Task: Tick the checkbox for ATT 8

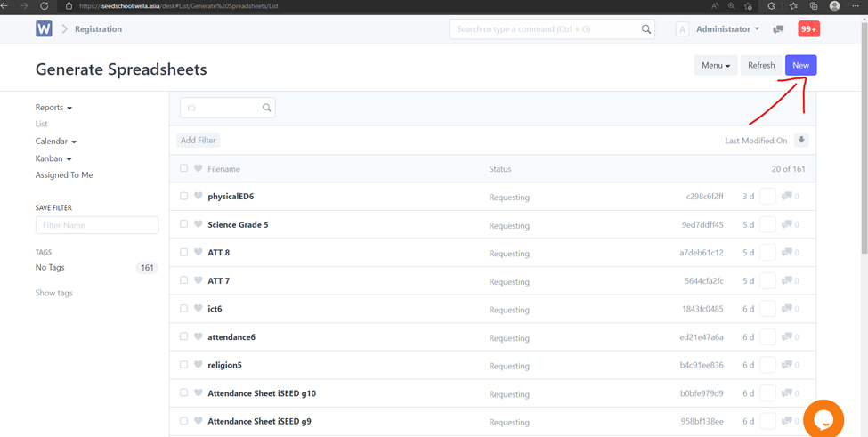Action: (184, 253)
